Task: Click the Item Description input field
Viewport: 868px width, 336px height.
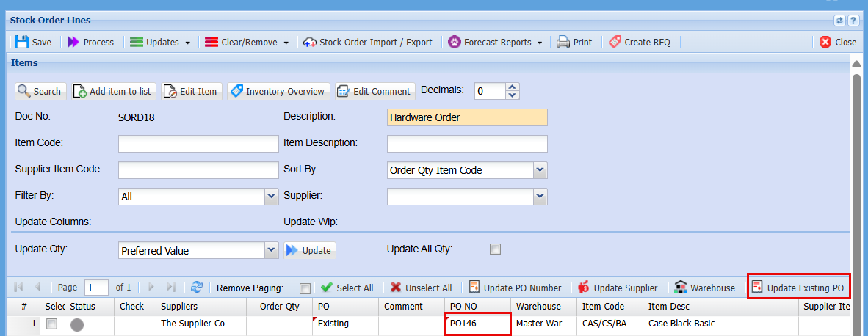Action: pyautogui.click(x=467, y=144)
